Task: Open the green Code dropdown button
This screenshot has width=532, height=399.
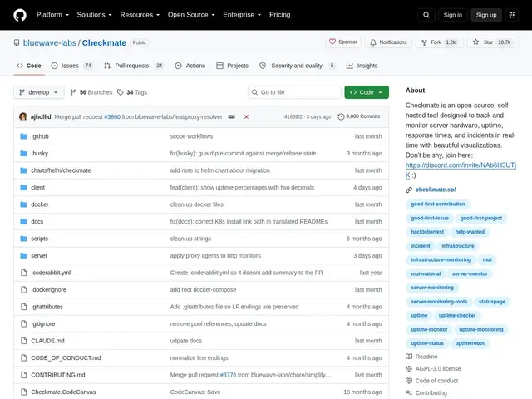Action: (367, 92)
